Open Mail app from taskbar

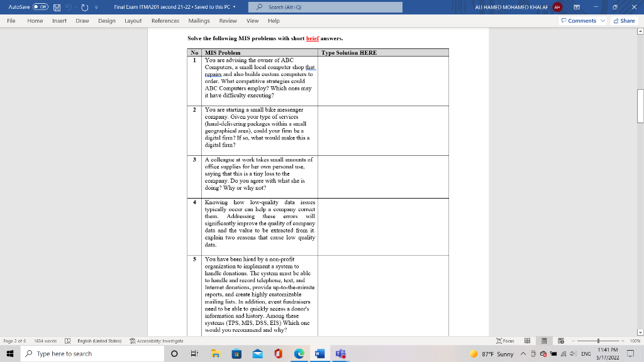(x=257, y=353)
